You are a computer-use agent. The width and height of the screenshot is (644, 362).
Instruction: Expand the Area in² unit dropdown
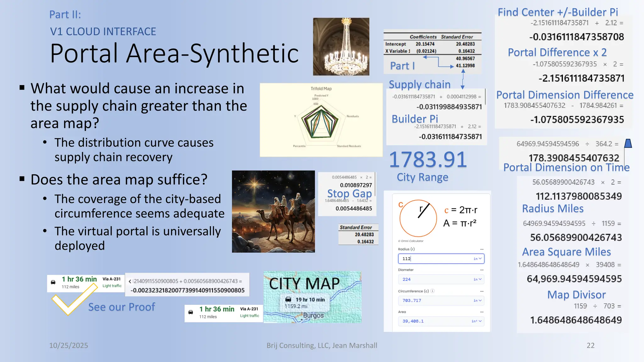click(477, 321)
